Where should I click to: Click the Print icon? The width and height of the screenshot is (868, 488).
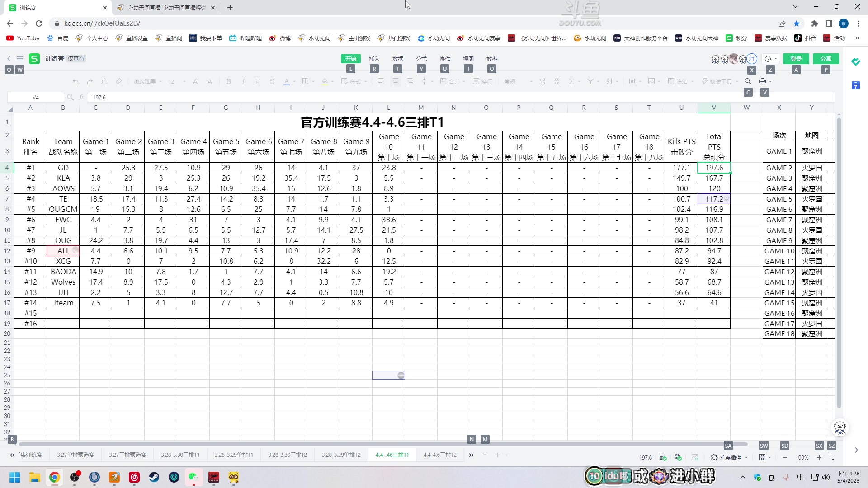tap(763, 81)
